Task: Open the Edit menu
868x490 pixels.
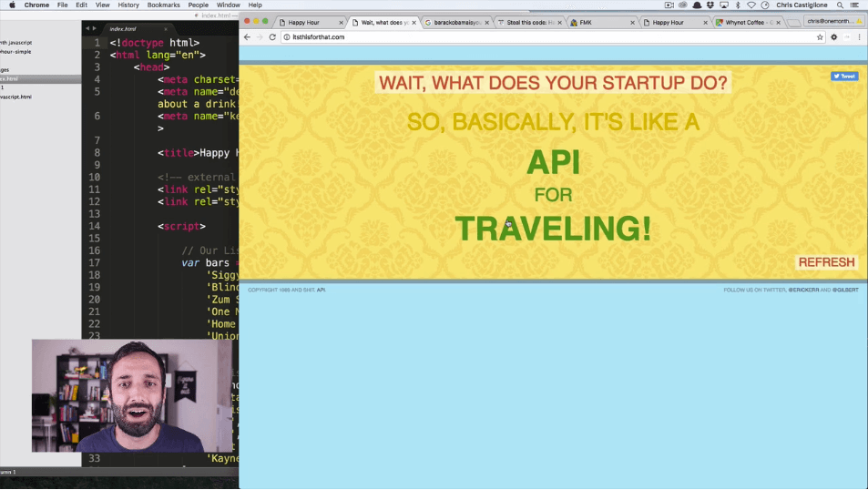Action: [81, 5]
